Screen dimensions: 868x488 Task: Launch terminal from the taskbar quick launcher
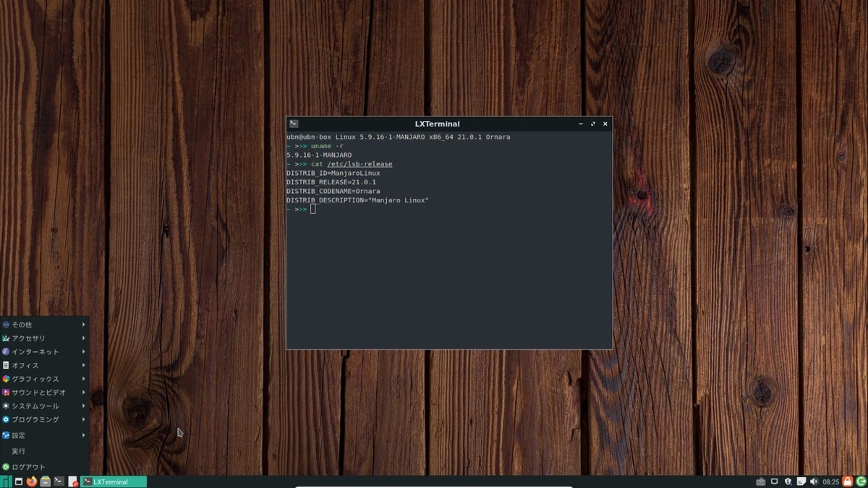coord(59,481)
